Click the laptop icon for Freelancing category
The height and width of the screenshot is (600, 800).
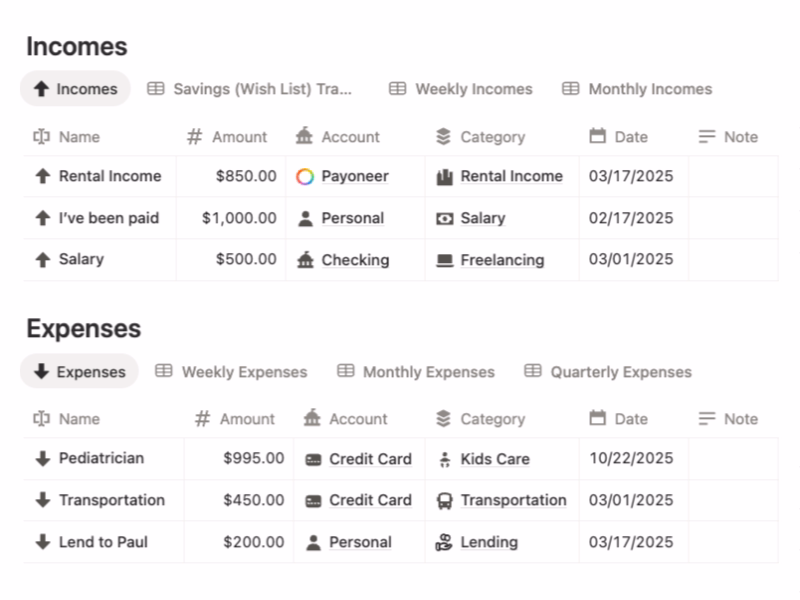tap(446, 260)
